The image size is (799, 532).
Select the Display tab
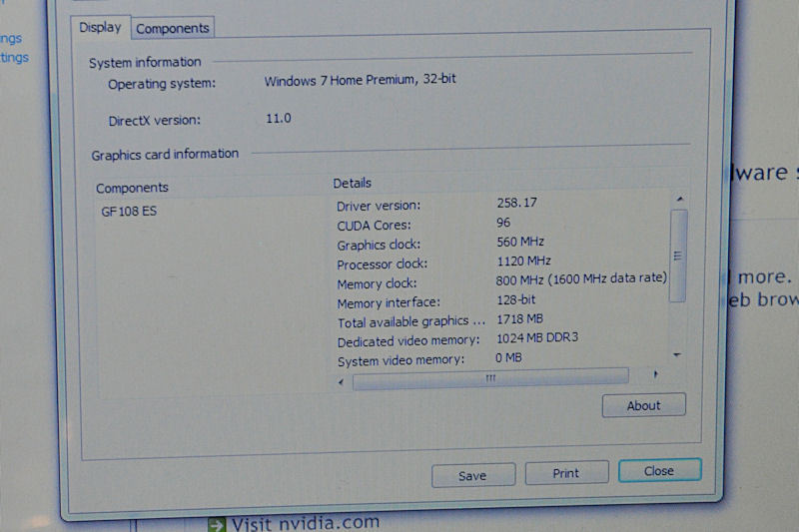(x=101, y=27)
